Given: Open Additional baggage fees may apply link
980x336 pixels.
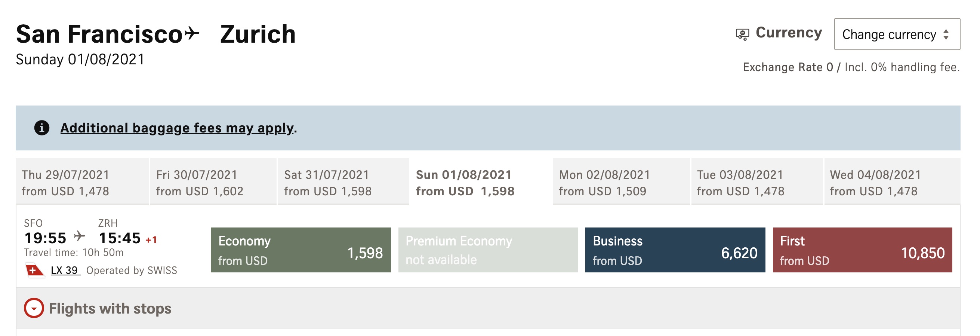Looking at the screenshot, I should coord(177,128).
